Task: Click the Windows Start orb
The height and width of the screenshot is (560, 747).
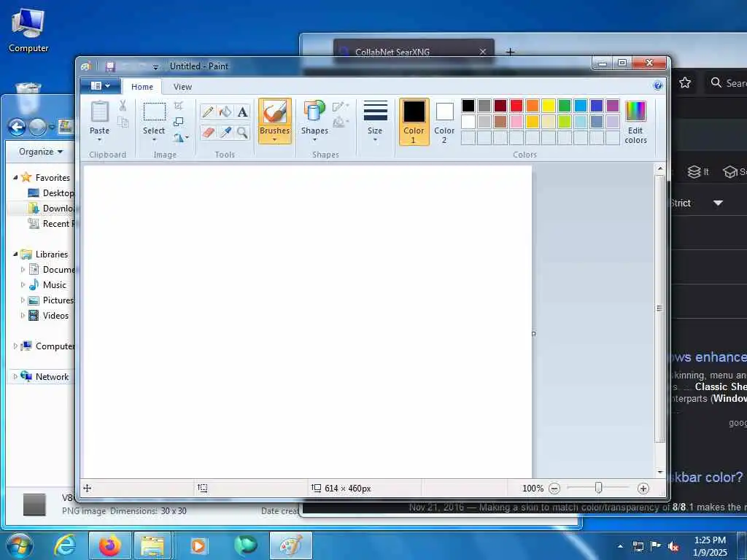Action: coord(18,545)
